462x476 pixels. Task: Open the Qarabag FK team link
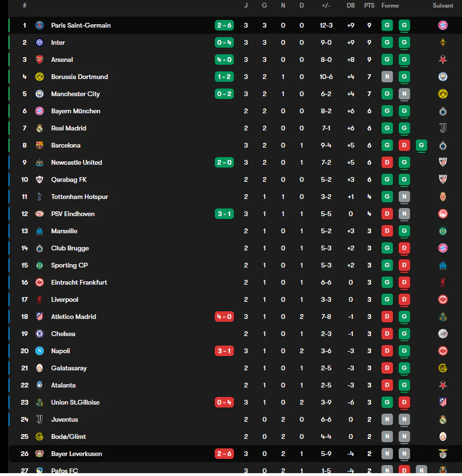(69, 180)
